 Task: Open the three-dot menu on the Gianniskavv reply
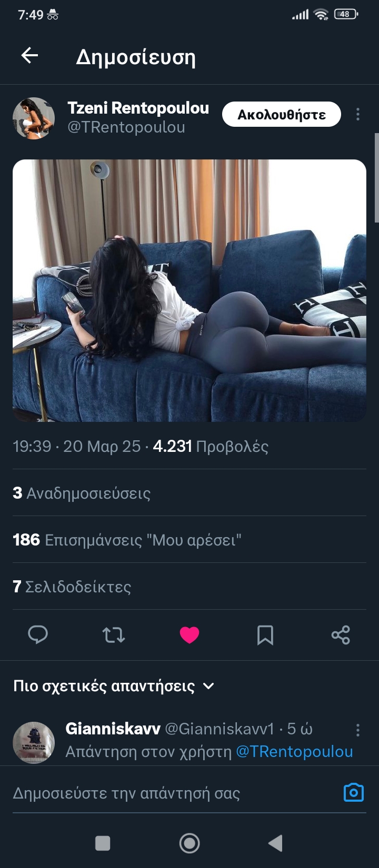click(358, 730)
